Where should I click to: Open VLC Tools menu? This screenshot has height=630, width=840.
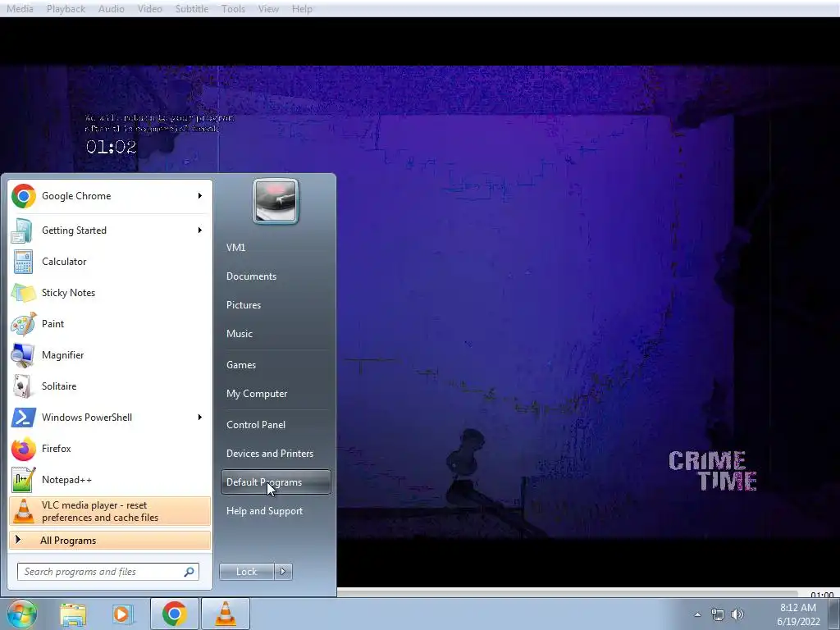[233, 8]
